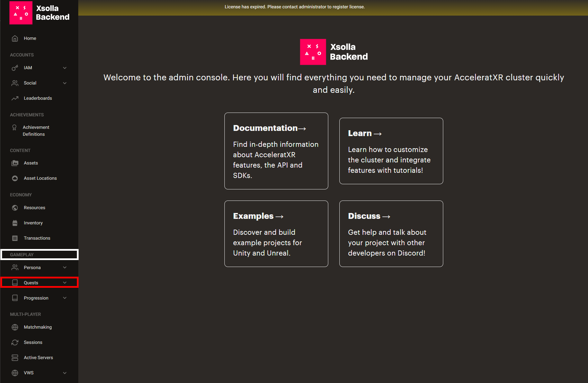Click the Quests book icon
This screenshot has height=383, width=588.
click(x=15, y=283)
